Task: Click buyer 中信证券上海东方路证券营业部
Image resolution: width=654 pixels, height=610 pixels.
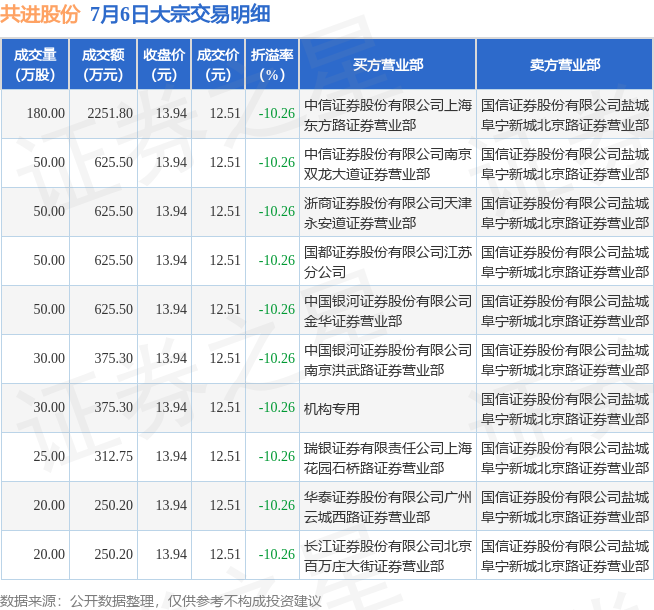Action: point(387,115)
